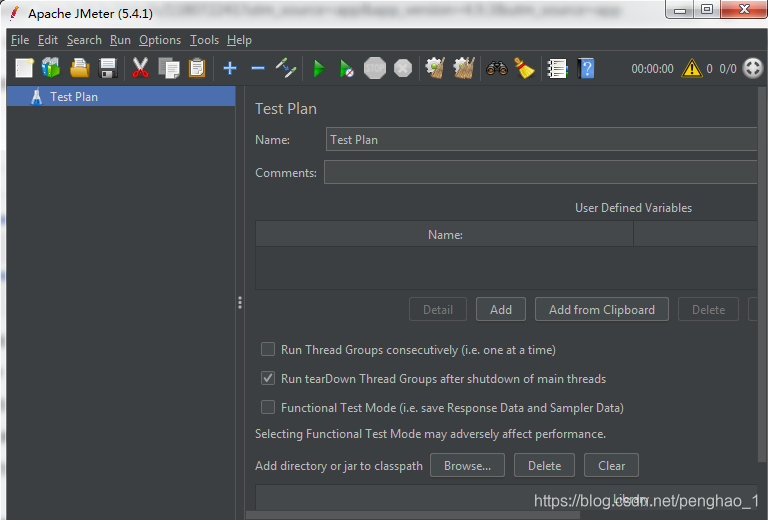768x520 pixels.
Task: Open the Edit menu
Action: pyautogui.click(x=48, y=40)
